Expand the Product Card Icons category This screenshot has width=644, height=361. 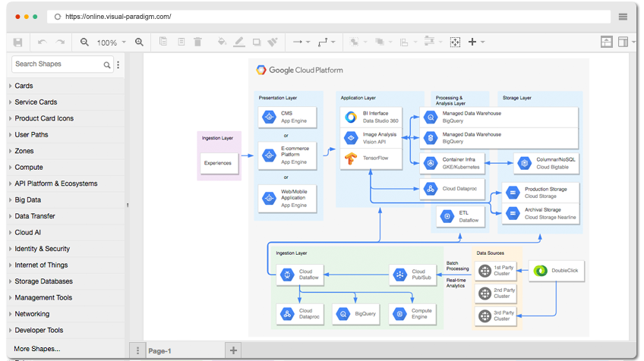[66, 118]
